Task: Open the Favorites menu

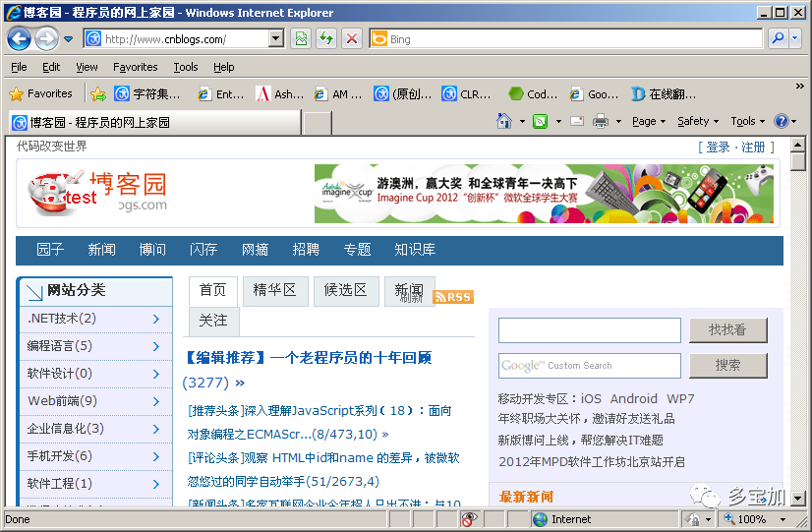Action: 135,67
